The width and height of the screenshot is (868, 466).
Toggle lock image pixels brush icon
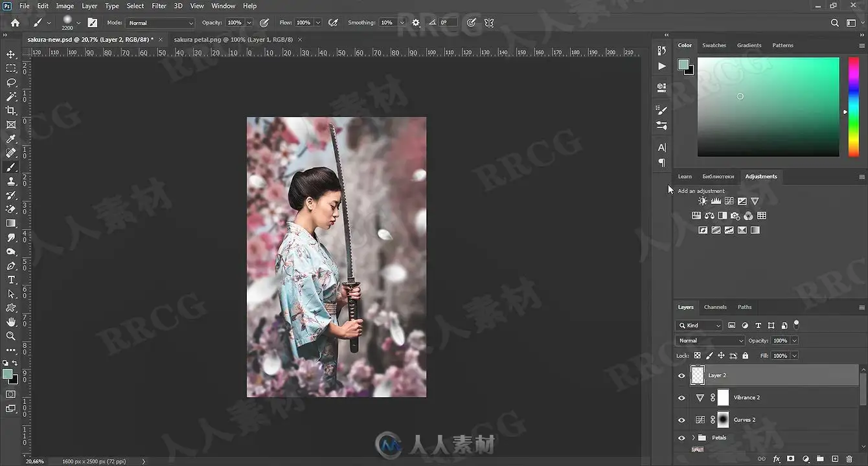pyautogui.click(x=709, y=355)
